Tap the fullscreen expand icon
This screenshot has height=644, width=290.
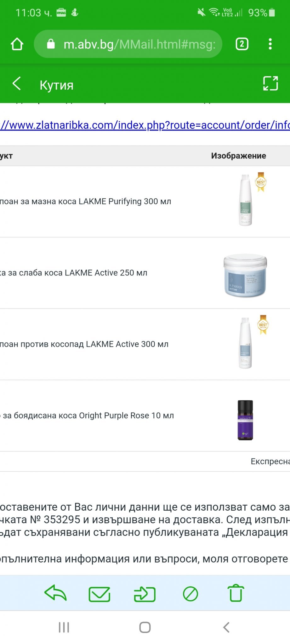pos(270,84)
